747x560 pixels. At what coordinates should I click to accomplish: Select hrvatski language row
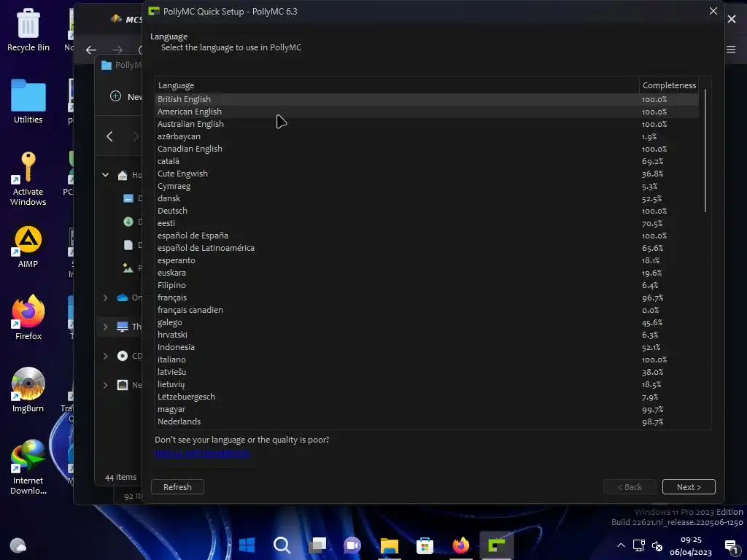tap(427, 334)
